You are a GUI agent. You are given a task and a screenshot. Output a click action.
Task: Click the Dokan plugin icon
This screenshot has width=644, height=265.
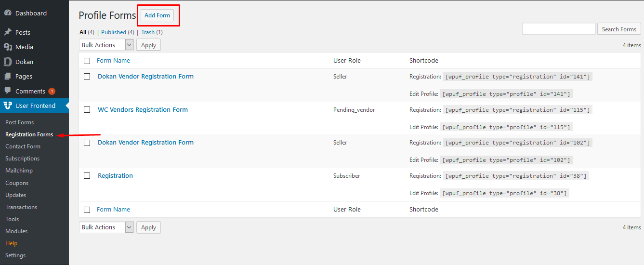(8, 62)
